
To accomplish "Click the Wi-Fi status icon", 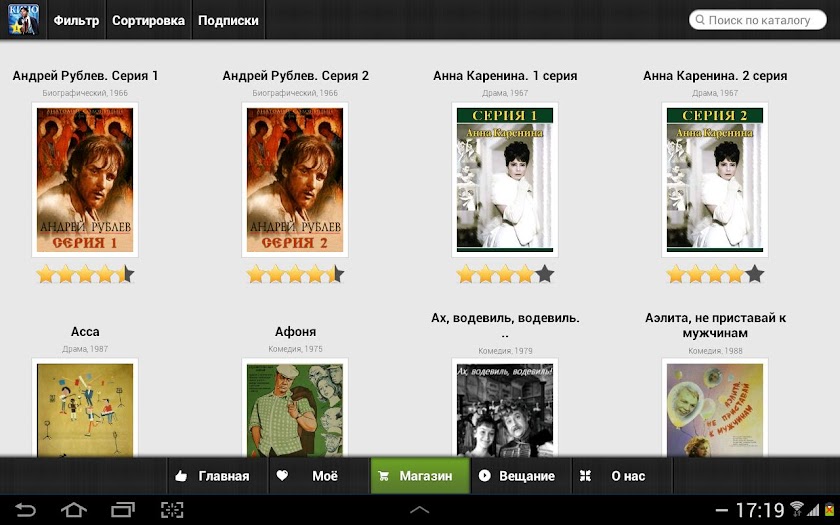I will point(797,508).
